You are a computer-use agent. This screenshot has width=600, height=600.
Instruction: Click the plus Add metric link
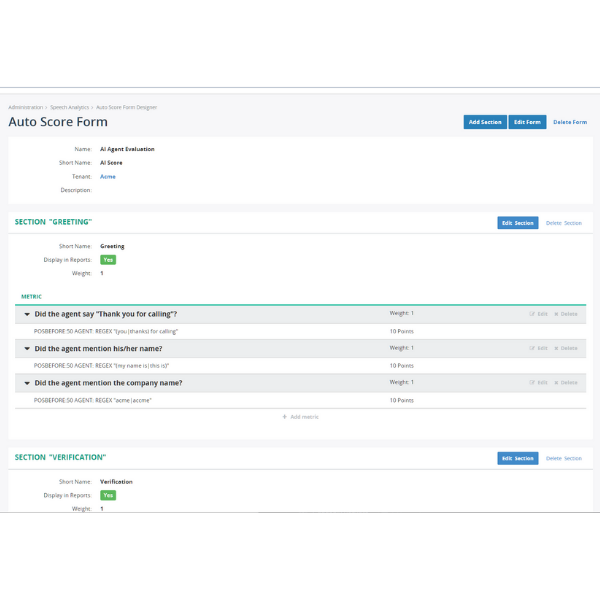tap(300, 417)
